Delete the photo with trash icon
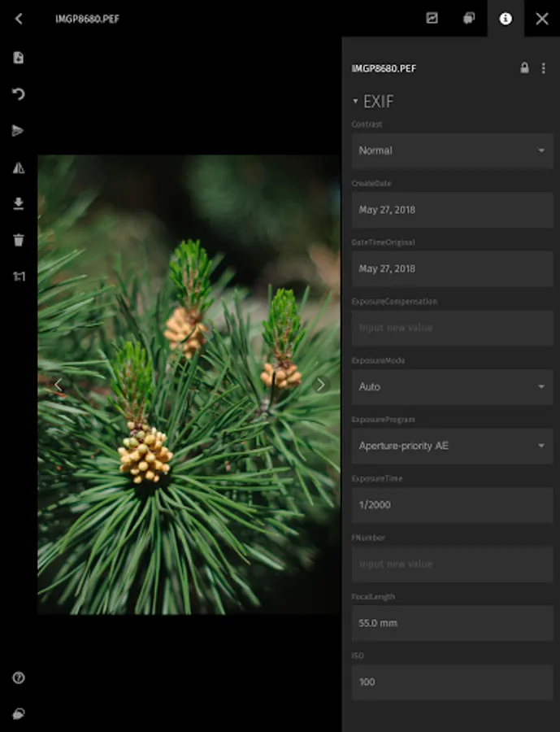 [18, 240]
